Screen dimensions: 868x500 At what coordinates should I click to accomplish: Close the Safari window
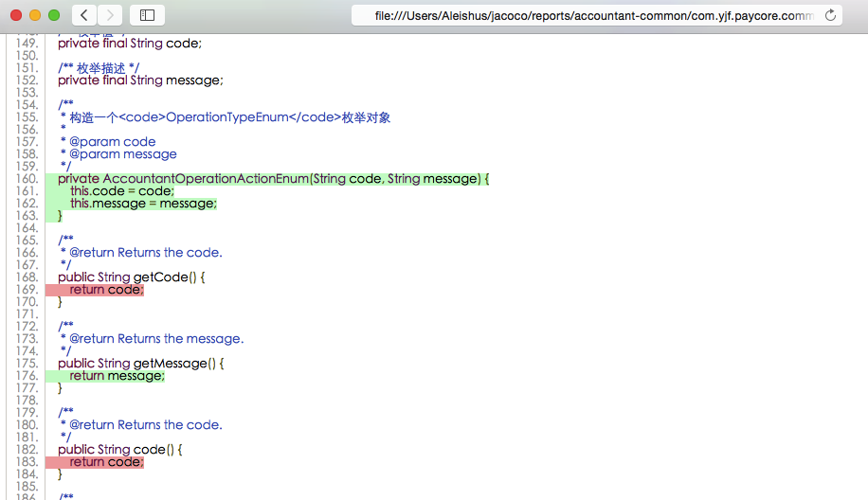click(x=16, y=15)
